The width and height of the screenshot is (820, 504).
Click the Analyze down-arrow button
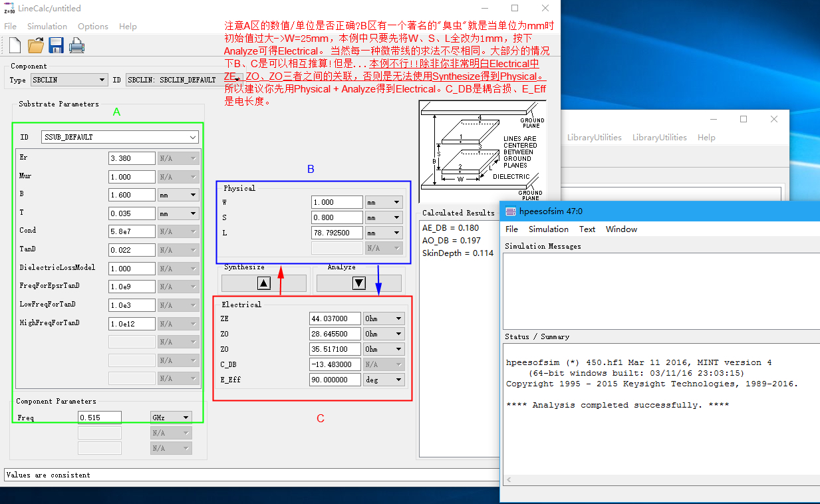(x=359, y=283)
